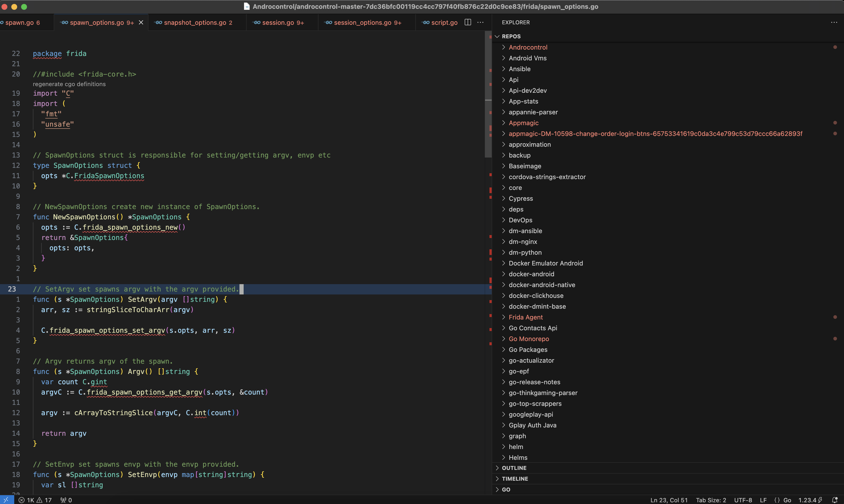Viewport: 844px width, 504px height.
Task: Click Ln 23, Col 51 go-to-line indicator
Action: [x=669, y=500]
